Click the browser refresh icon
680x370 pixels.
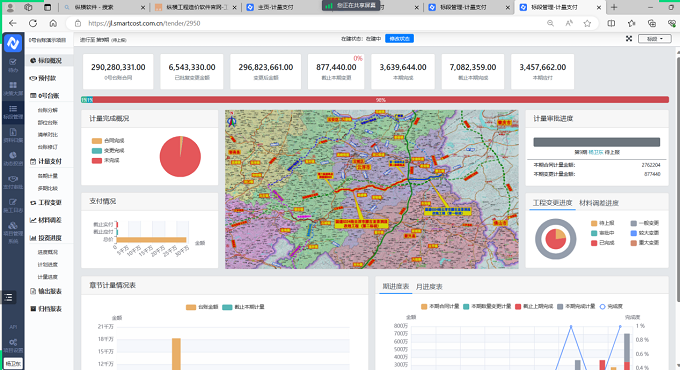point(33,23)
